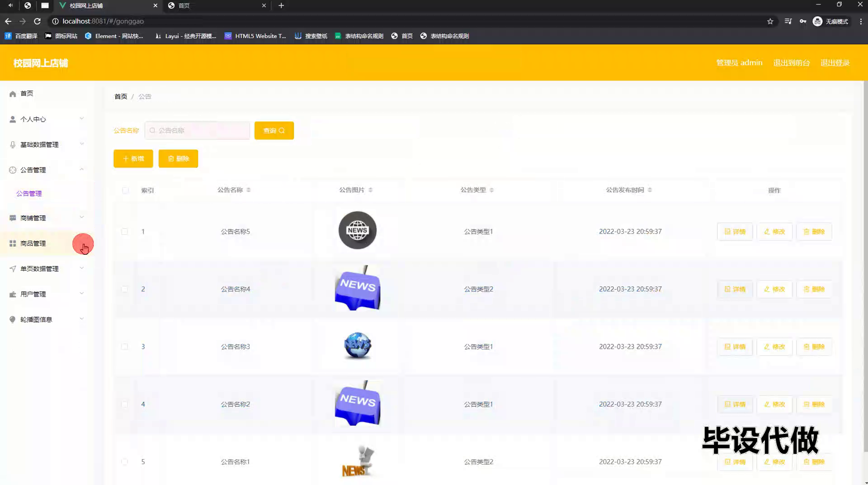Tick the checkbox for row 公告名称5
Image resolution: width=868 pixels, height=485 pixels.
[x=124, y=232]
